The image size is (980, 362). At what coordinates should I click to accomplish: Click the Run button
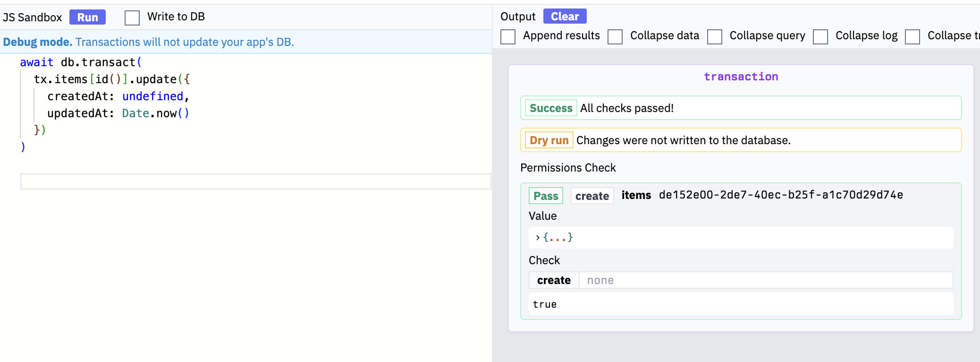coord(87,17)
